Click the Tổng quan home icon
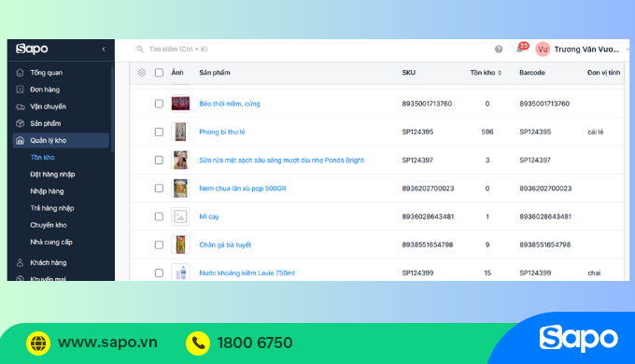Viewport: 635px width, 364px height. coord(20,73)
